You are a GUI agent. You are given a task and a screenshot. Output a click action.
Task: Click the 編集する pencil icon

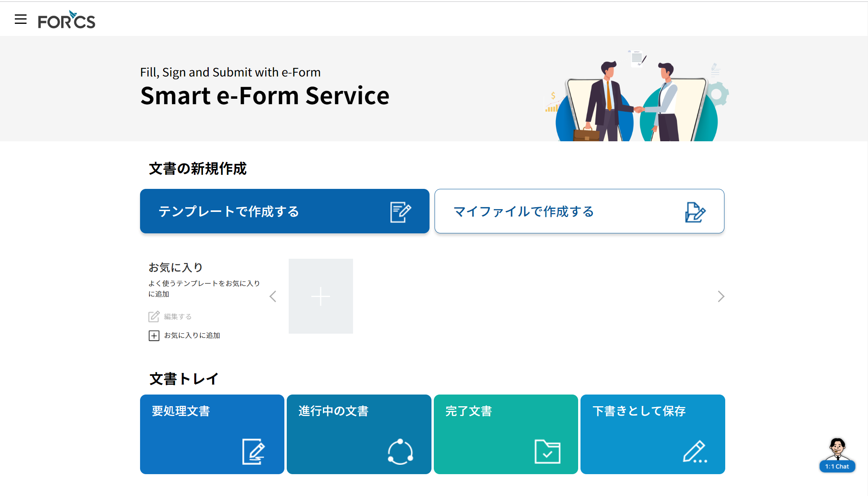coord(154,316)
